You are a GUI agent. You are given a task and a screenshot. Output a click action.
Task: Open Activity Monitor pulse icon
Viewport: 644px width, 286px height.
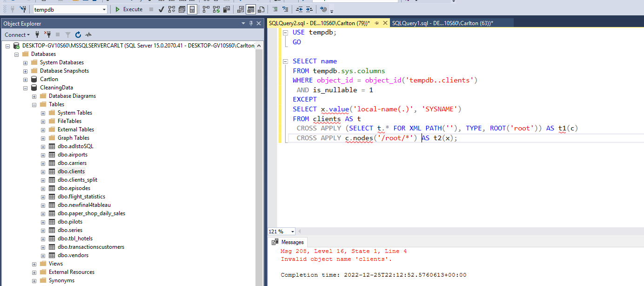(x=88, y=35)
